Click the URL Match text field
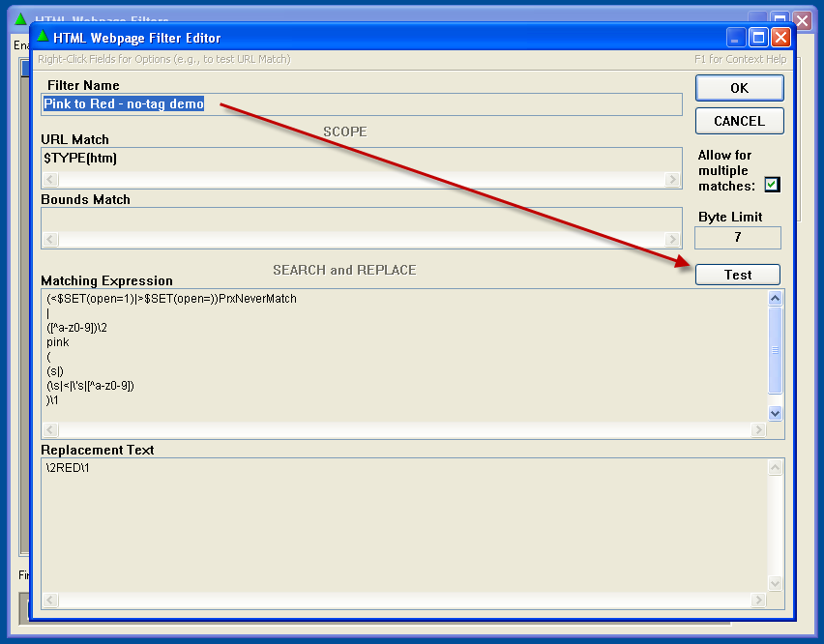 pyautogui.click(x=362, y=159)
